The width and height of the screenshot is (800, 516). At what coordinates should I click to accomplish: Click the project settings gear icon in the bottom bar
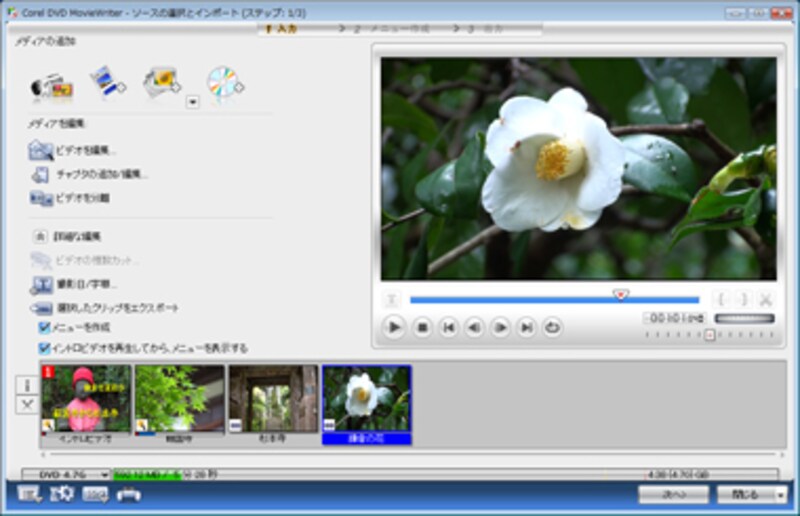[x=62, y=494]
